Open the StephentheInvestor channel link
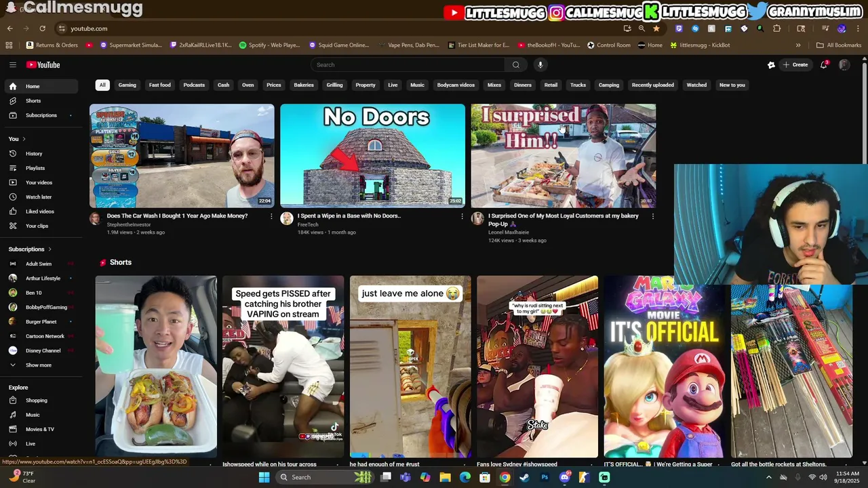The width and height of the screenshot is (868, 488). coord(129,224)
